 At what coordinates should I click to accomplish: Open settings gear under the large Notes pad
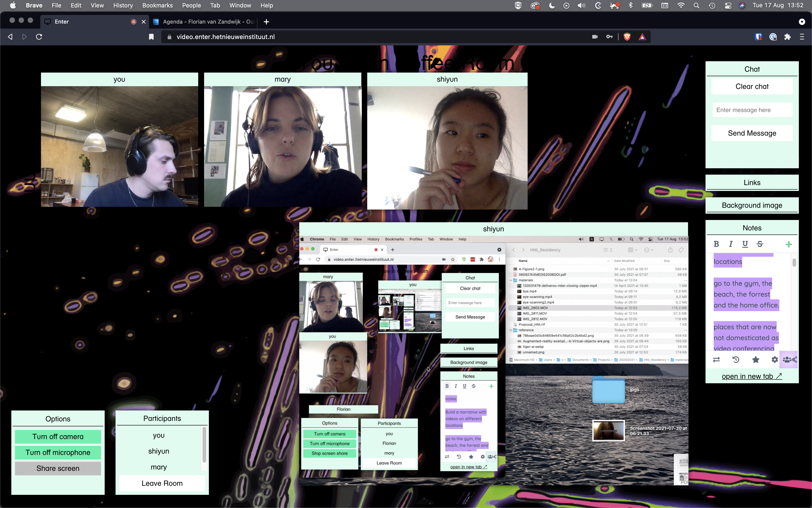point(775,359)
